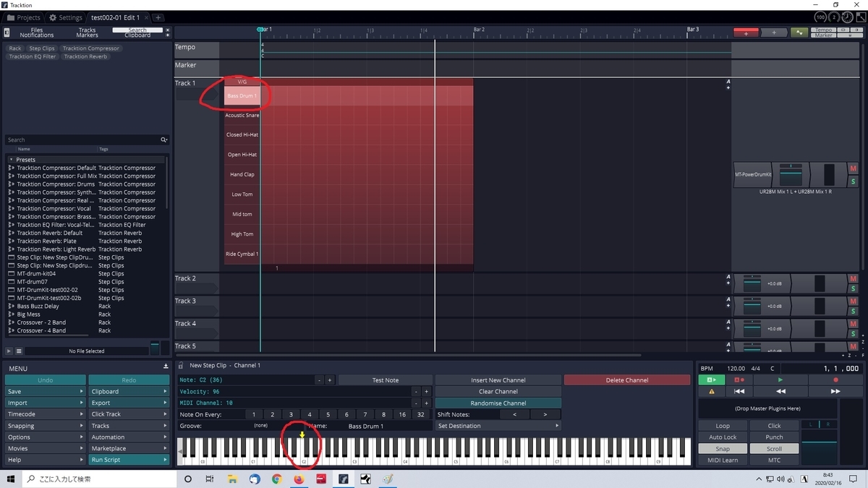
Task: Switch to the Projects tab
Action: 24,17
